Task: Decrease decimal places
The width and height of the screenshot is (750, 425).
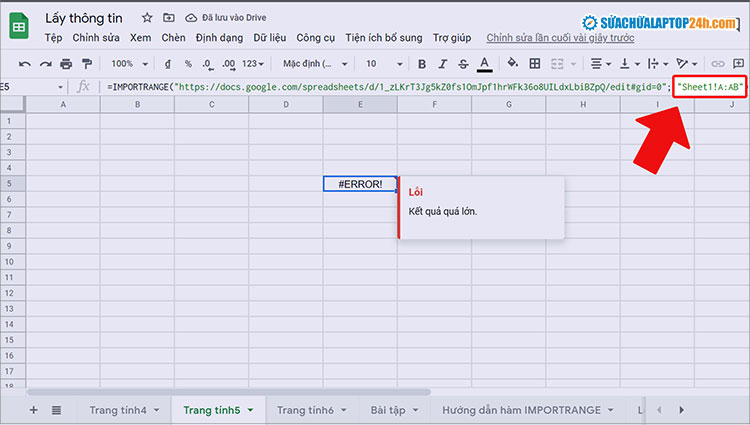Action: coord(208,64)
